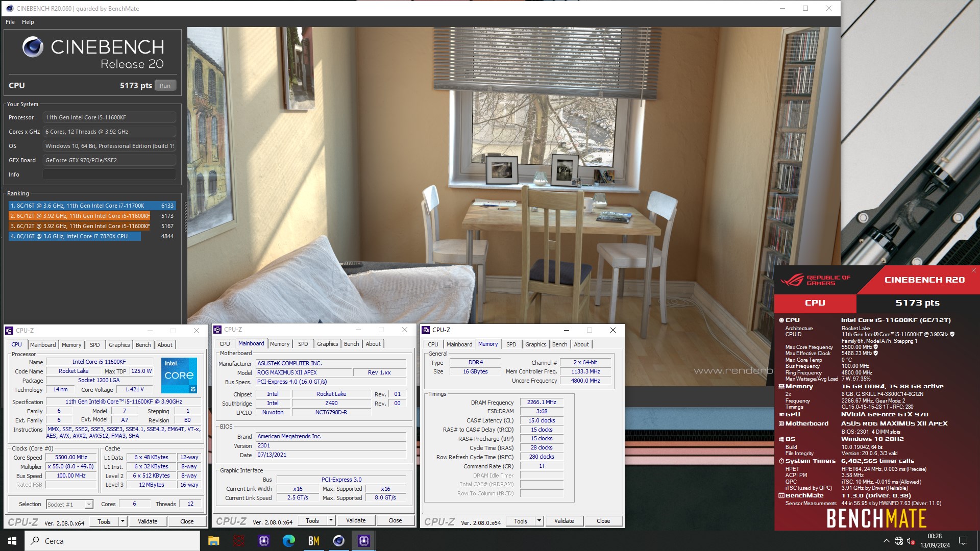Image resolution: width=980 pixels, height=551 pixels.
Task: Click the GFX Board field GeForce GTX 970
Action: [109, 160]
